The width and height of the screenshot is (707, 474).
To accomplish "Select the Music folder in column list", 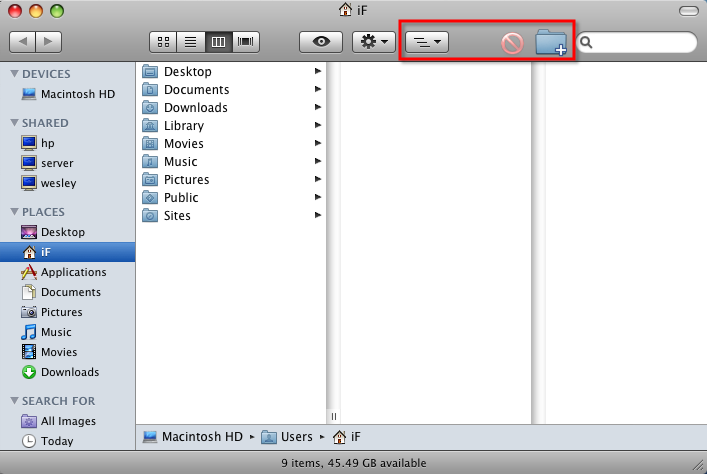I will coord(231,161).
